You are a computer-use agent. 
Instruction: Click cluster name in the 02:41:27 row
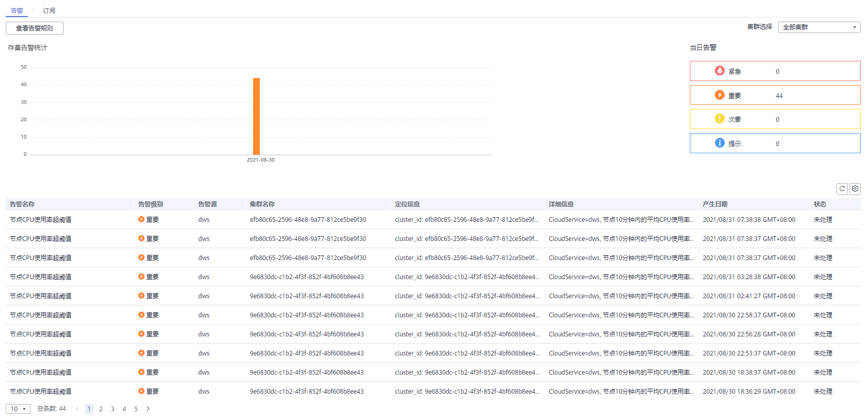click(x=307, y=296)
